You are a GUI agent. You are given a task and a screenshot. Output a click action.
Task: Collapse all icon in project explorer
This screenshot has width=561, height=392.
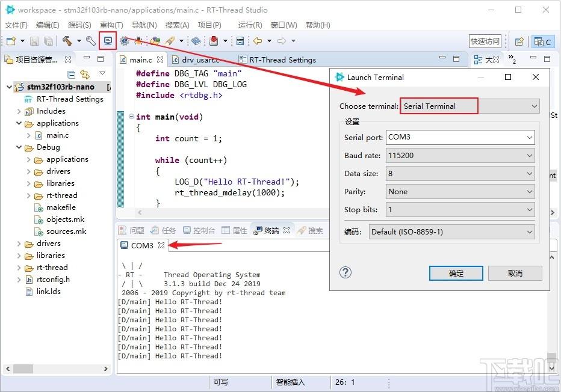72,75
